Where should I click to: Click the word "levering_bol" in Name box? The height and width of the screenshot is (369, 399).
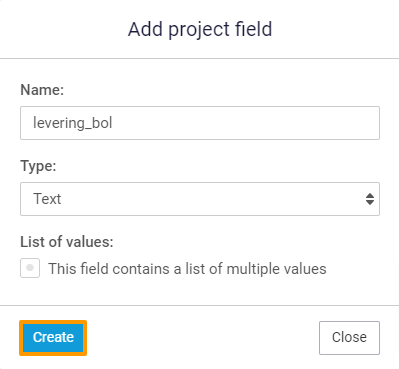tap(72, 123)
